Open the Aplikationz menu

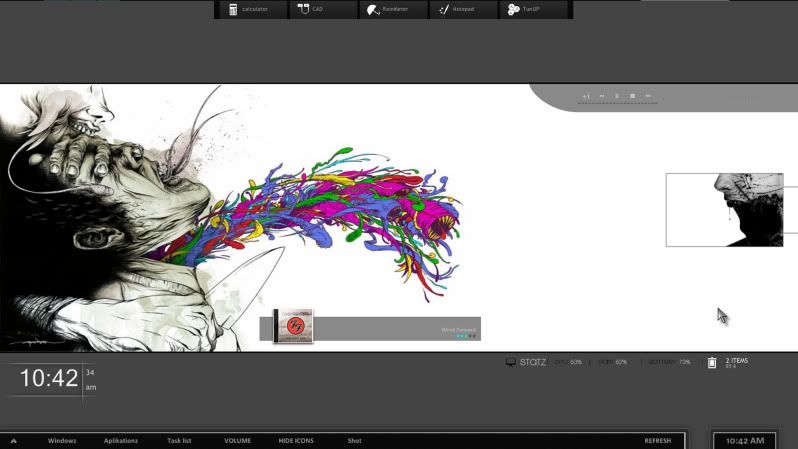[121, 441]
